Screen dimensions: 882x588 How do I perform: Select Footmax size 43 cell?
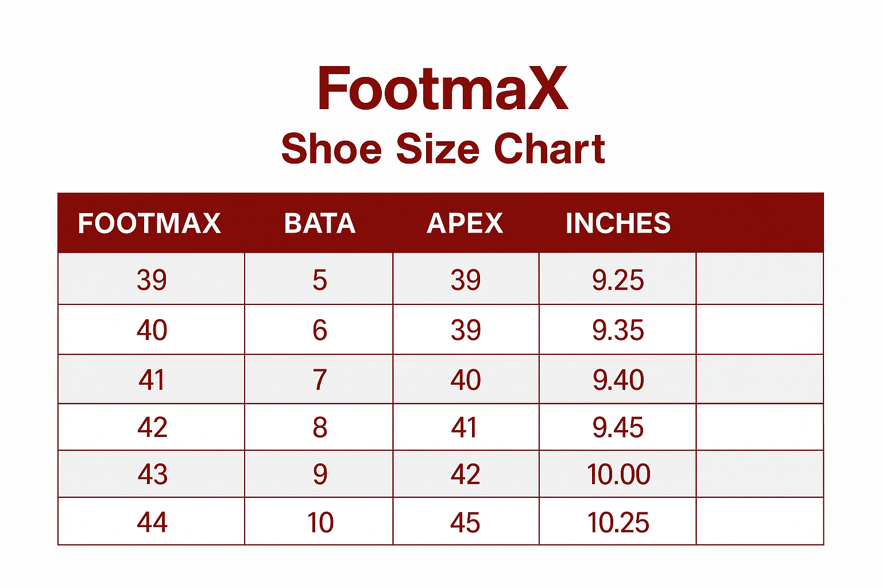[x=152, y=475]
